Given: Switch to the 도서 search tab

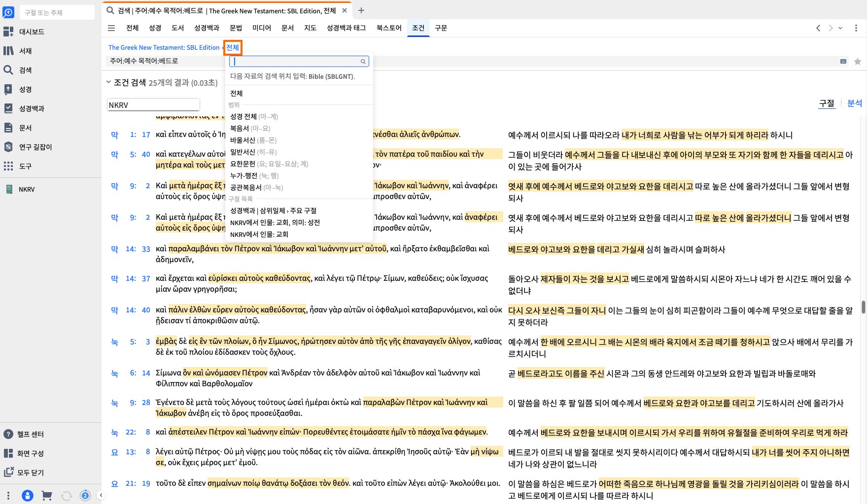Looking at the screenshot, I should (x=177, y=28).
